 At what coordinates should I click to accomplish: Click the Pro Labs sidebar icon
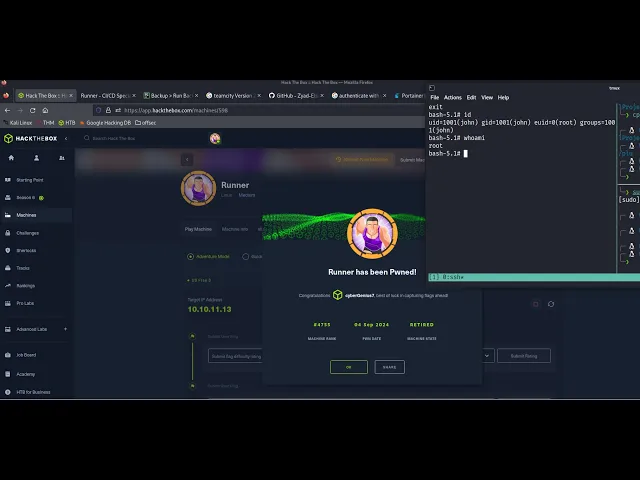point(8,303)
